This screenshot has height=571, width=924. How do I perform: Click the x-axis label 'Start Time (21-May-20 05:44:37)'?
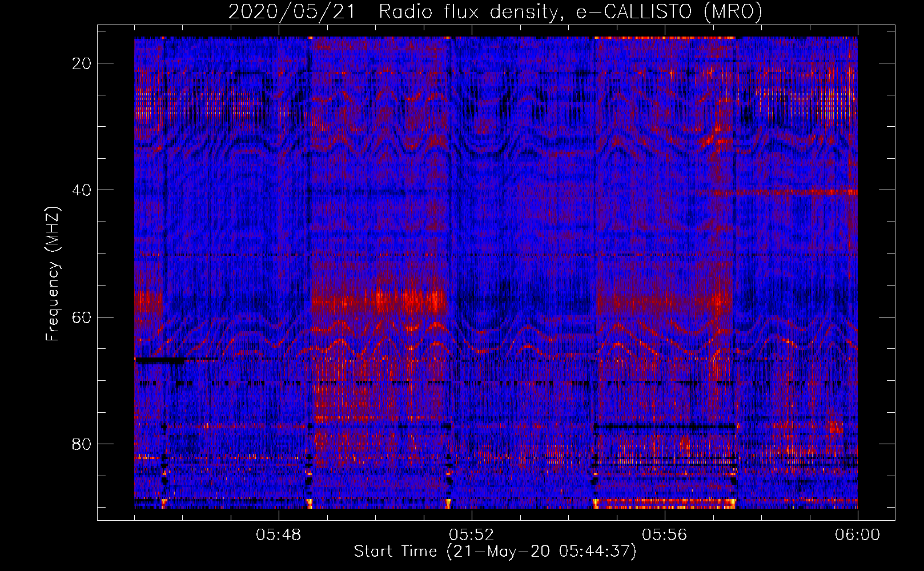coord(495,552)
